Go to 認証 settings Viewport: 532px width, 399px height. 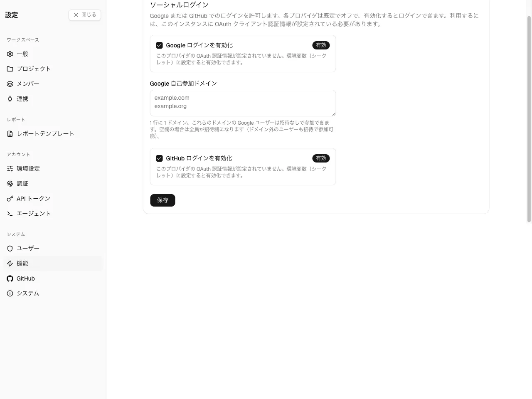53,184
